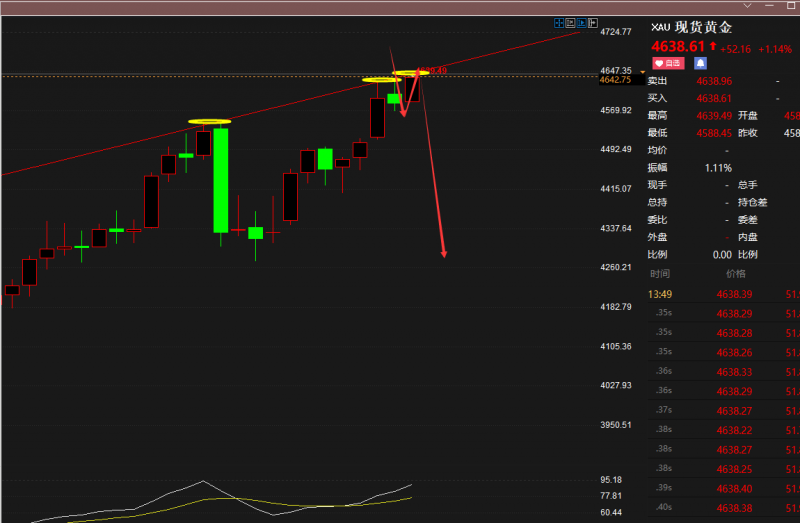Click the third chart toolbar icon

pos(584,21)
